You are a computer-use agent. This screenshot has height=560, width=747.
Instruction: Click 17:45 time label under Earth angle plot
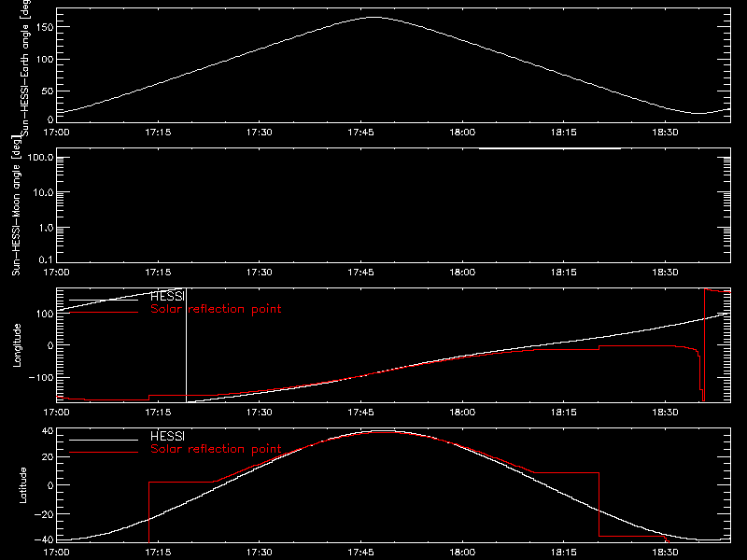tap(360, 133)
